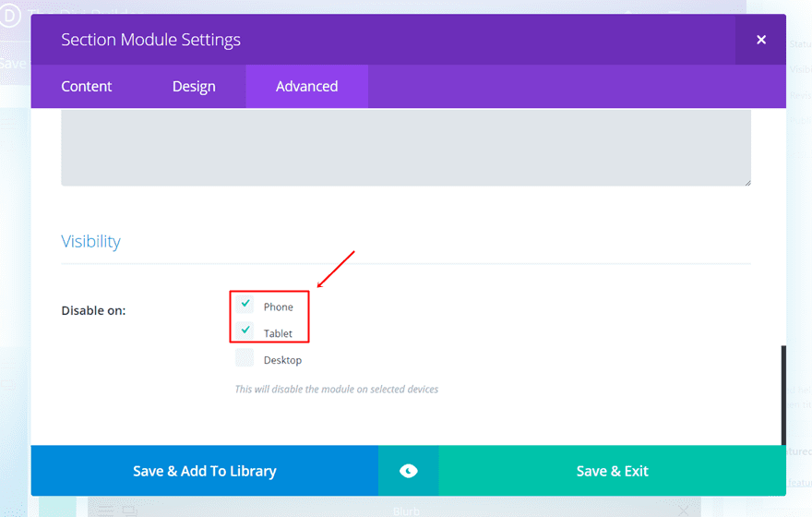Uncheck the Phone checkbox
This screenshot has width=812, height=517.
coord(245,305)
